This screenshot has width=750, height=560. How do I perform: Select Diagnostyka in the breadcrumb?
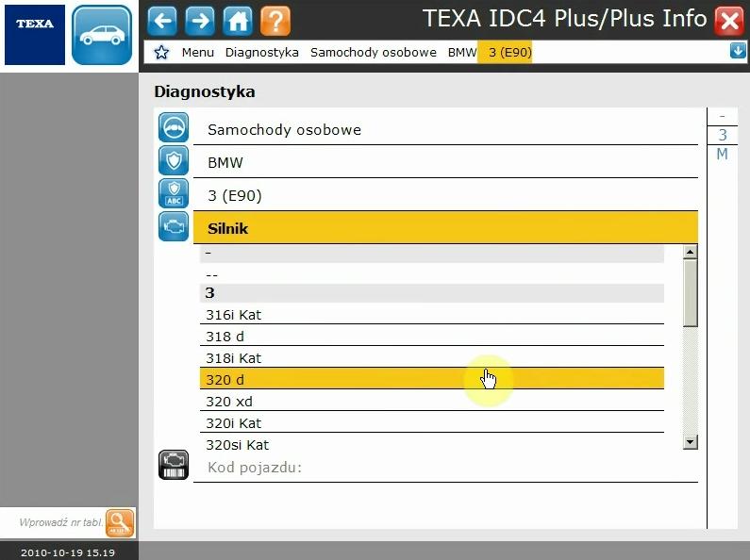coord(261,53)
